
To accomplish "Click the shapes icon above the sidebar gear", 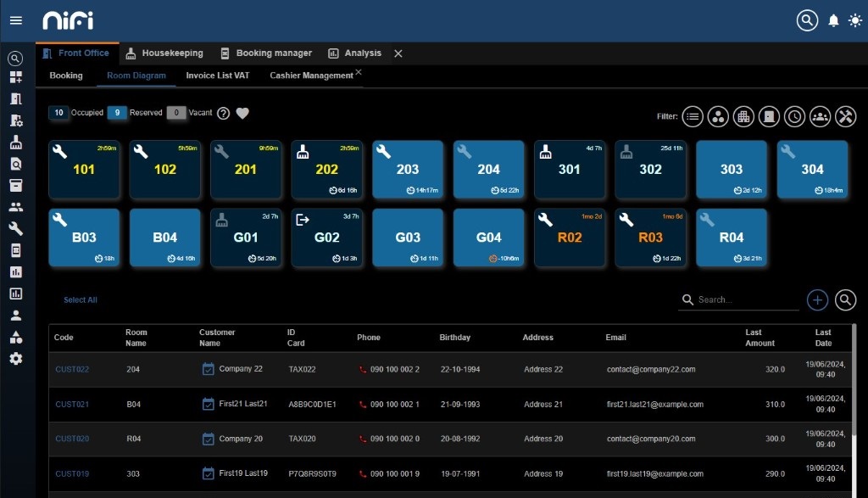I will [15, 337].
